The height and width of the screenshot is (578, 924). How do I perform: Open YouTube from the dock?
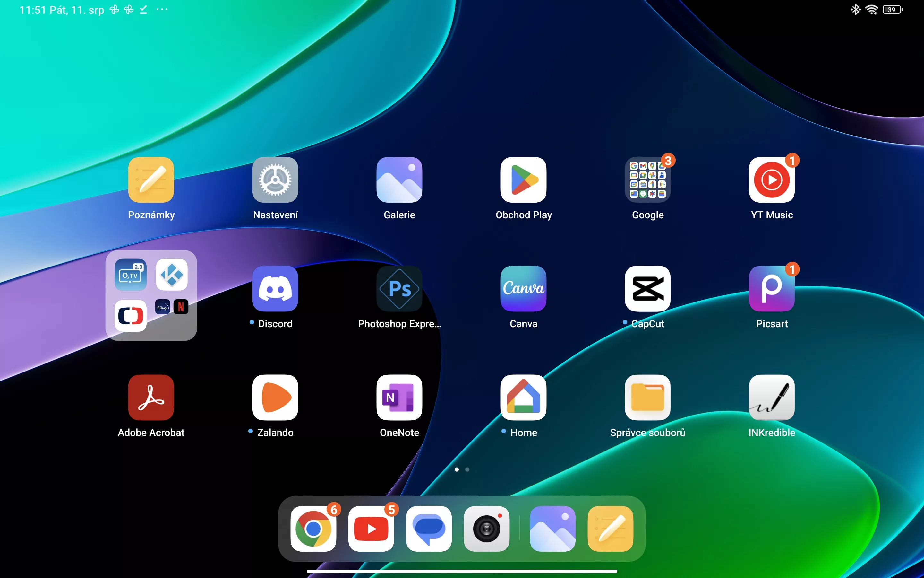(371, 529)
